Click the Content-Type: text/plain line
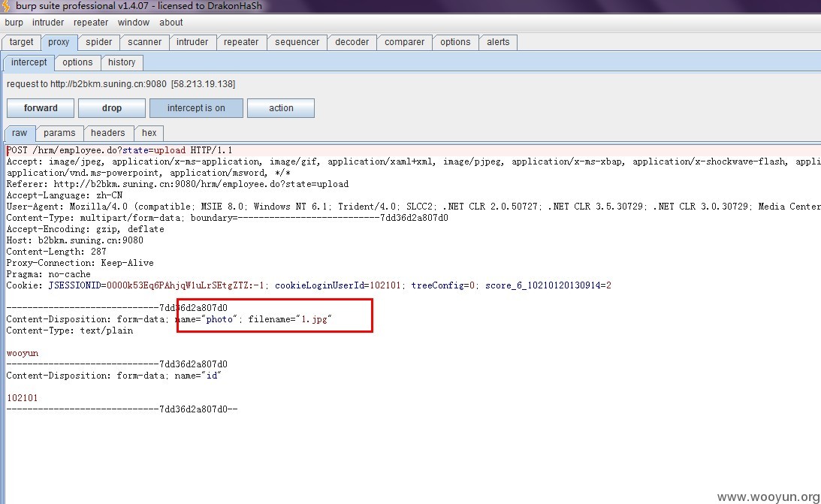 (x=70, y=330)
